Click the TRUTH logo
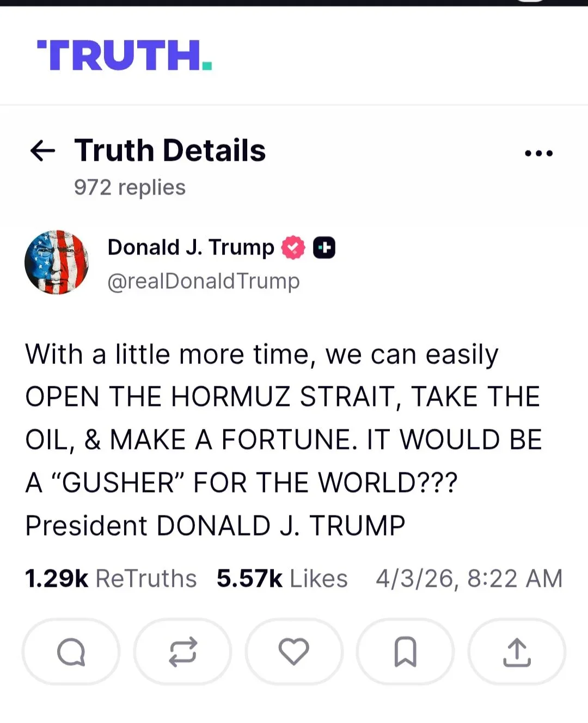The image size is (588, 723). tap(124, 56)
